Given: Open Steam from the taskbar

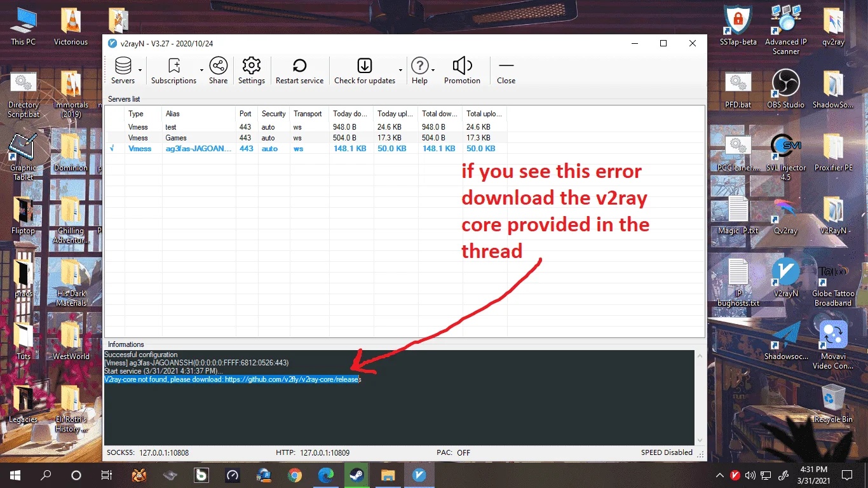Looking at the screenshot, I should coord(356,475).
